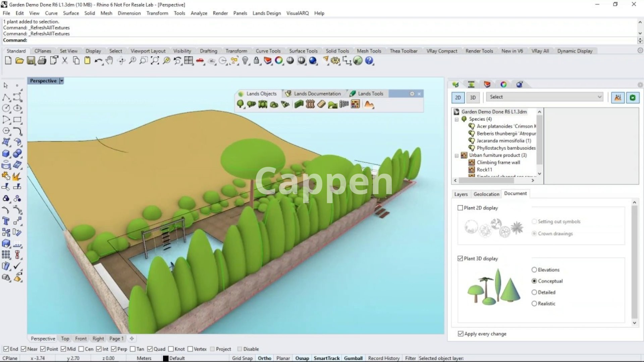Enable Plant 2D display checkbox
The height and width of the screenshot is (362, 644).
pyautogui.click(x=460, y=208)
